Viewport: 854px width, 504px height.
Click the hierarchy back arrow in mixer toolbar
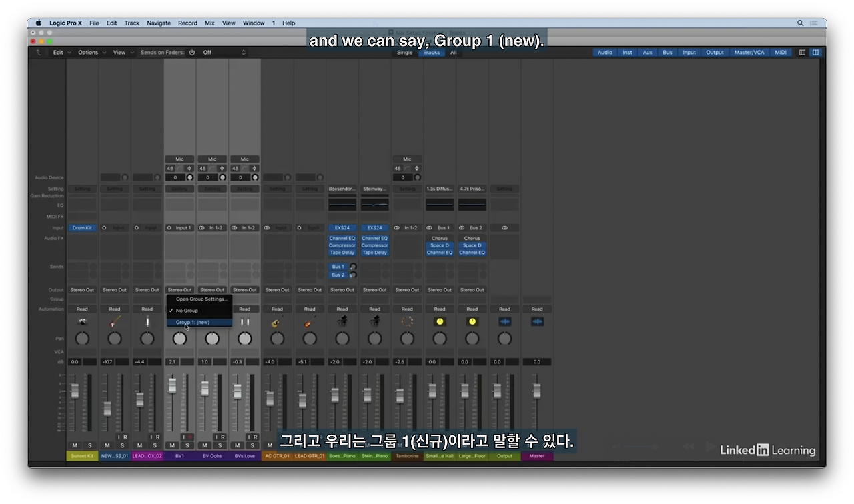(x=39, y=52)
